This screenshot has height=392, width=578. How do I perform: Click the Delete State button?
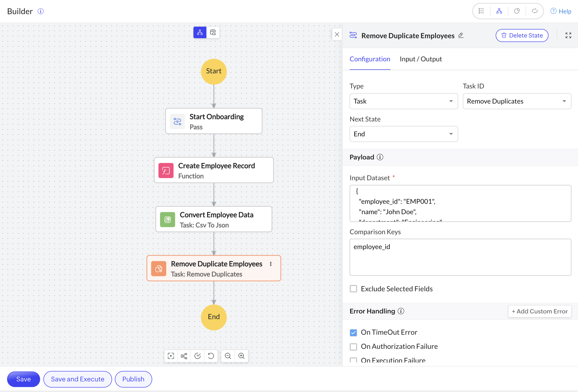point(522,35)
